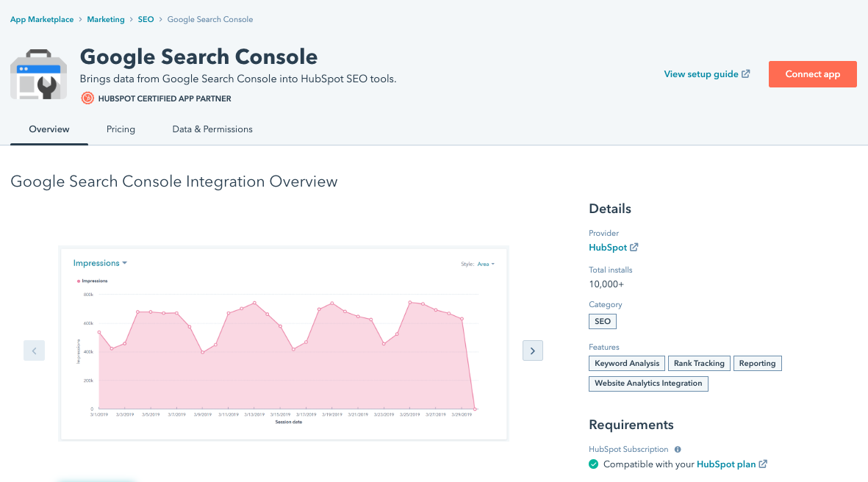Click the Total installs value 10,000+
The width and height of the screenshot is (868, 482).
coord(606,284)
